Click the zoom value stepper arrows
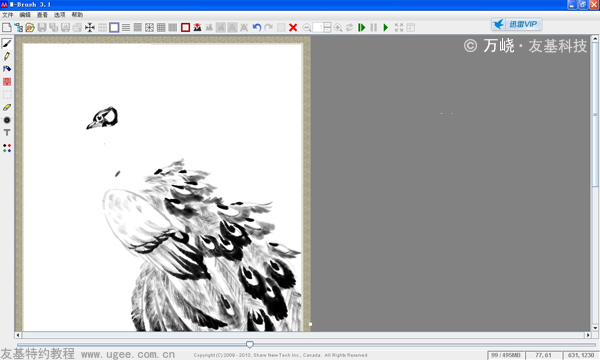This screenshot has height=360, width=600. (x=327, y=28)
